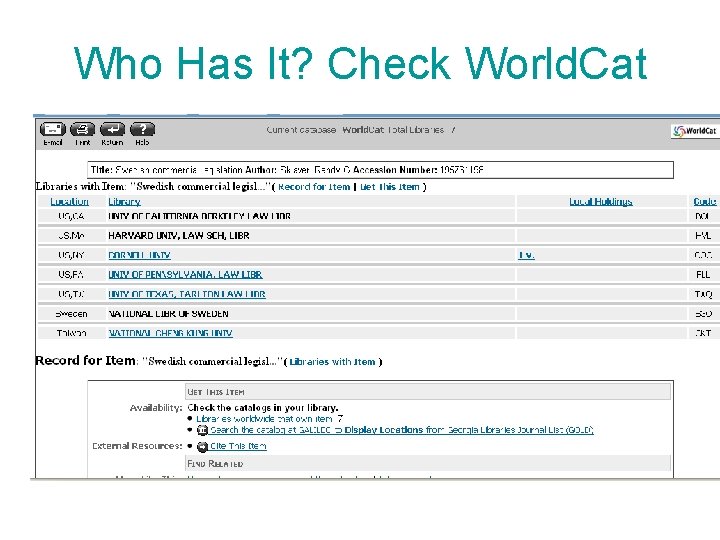Click the icon beside Cite This Item
This screenshot has height=540, width=720.
click(x=202, y=446)
